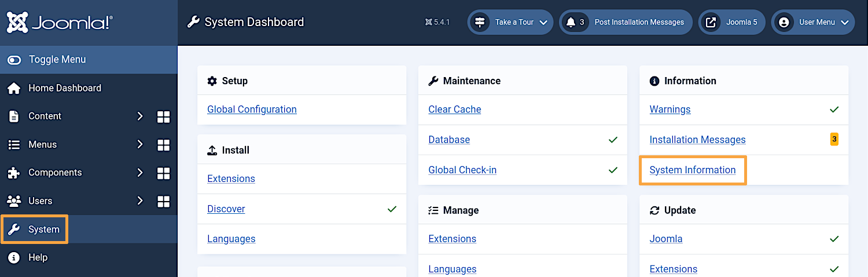Expand Menus submenu chevron

click(x=139, y=144)
